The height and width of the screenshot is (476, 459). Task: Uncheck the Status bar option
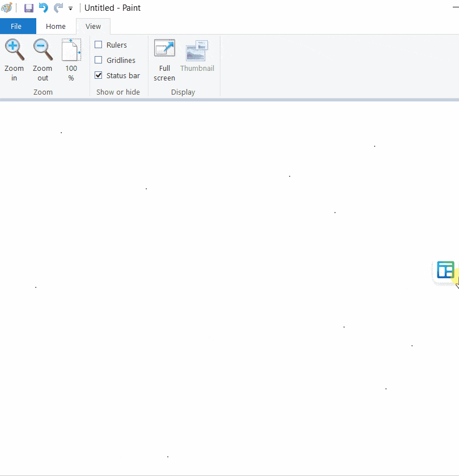pyautogui.click(x=99, y=75)
